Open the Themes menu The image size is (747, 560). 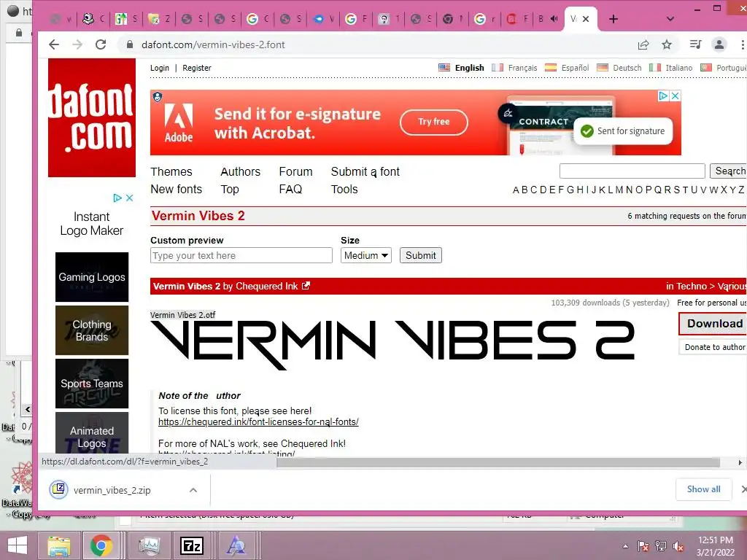171,171
